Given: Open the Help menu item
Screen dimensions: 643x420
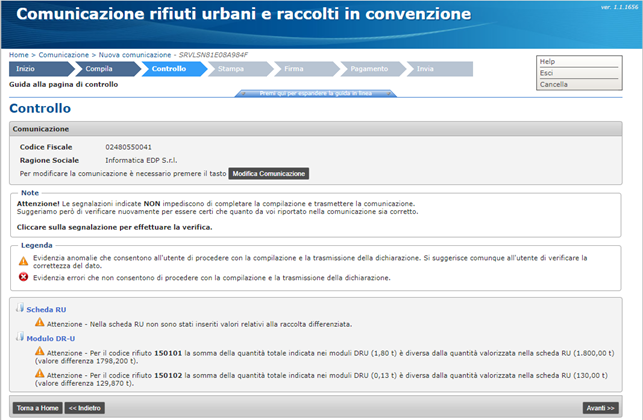Looking at the screenshot, I should point(547,61).
